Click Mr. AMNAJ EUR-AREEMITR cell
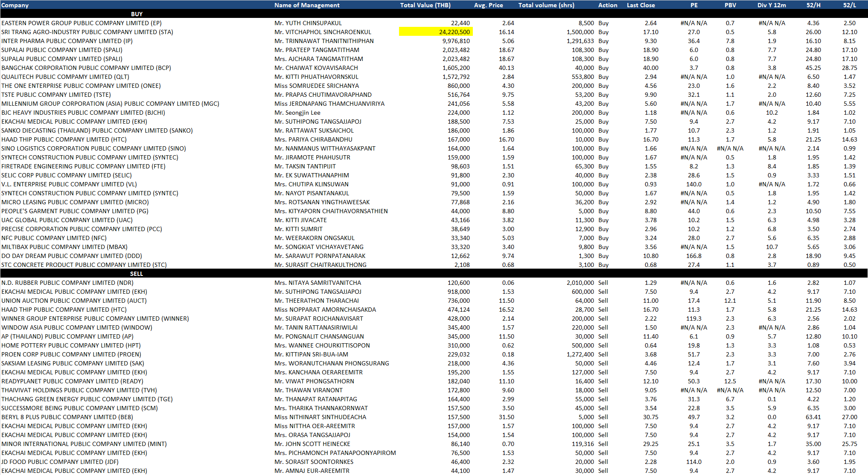 tap(312, 471)
